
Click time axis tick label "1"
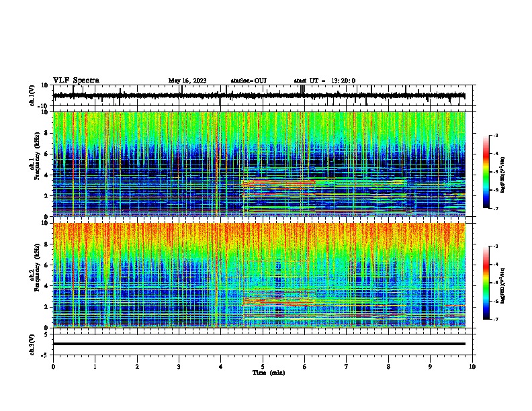[x=95, y=367]
